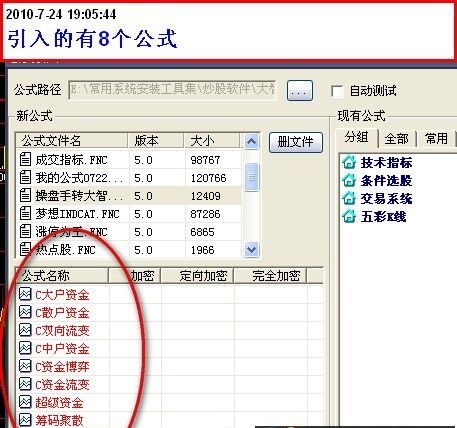The width and height of the screenshot is (457, 428).
Task: Click the size value 120766
Action: tap(208, 178)
